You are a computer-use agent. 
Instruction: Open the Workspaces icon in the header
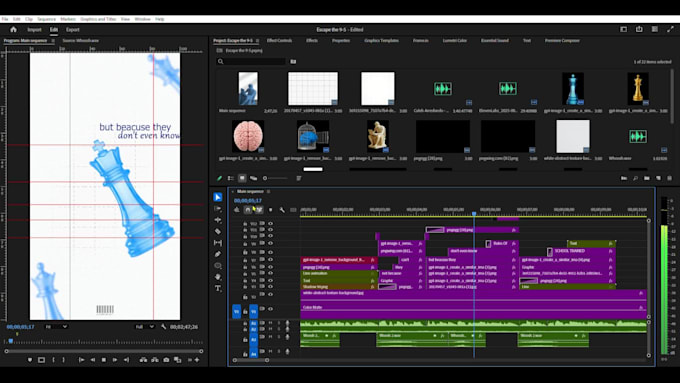624,29
